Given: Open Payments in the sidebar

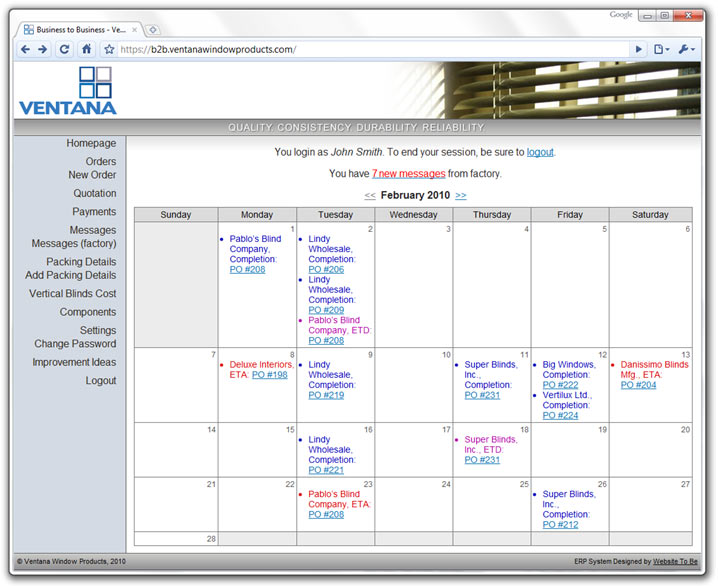Looking at the screenshot, I should [94, 212].
